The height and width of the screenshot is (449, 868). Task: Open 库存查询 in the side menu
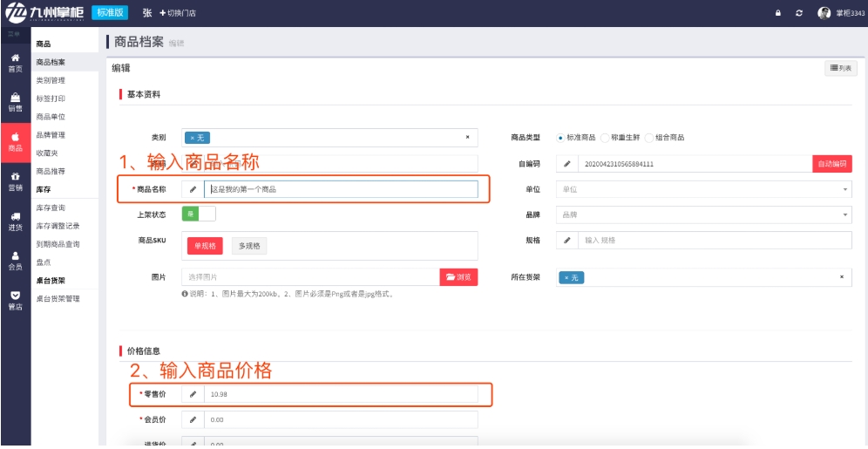(51, 207)
